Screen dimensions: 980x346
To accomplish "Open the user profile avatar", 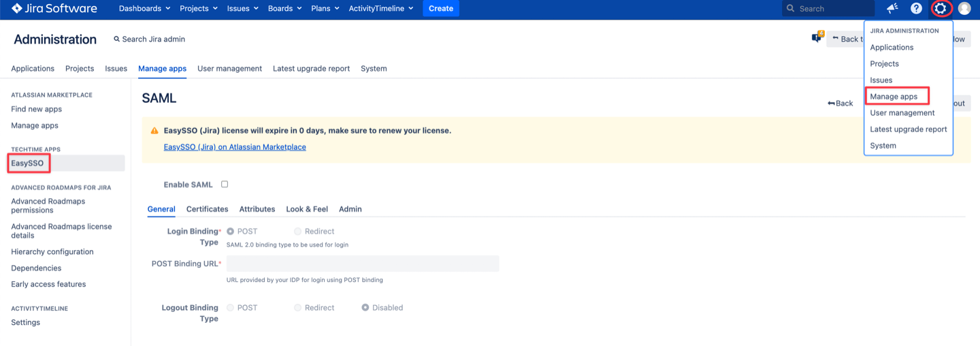I will pyautogui.click(x=964, y=9).
